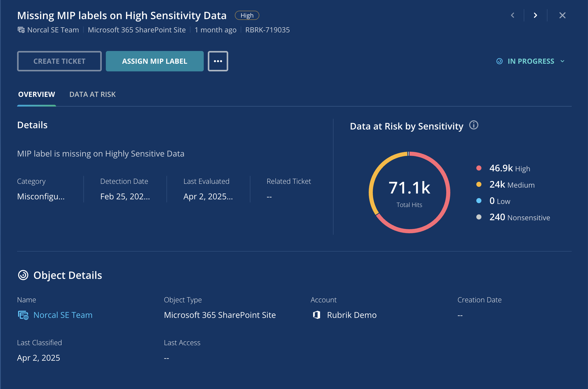Screen dimensions: 588x389
Task: Go to the next violation arrow
Action: pyautogui.click(x=535, y=15)
